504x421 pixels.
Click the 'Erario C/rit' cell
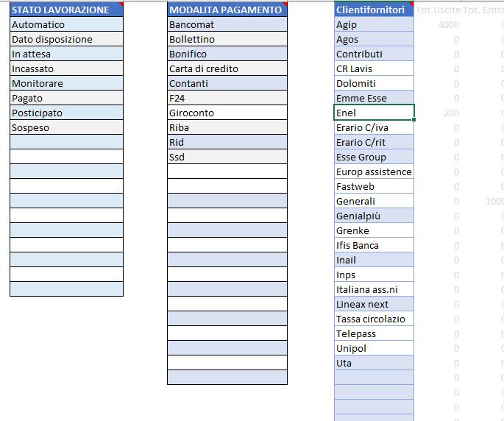[x=375, y=143]
